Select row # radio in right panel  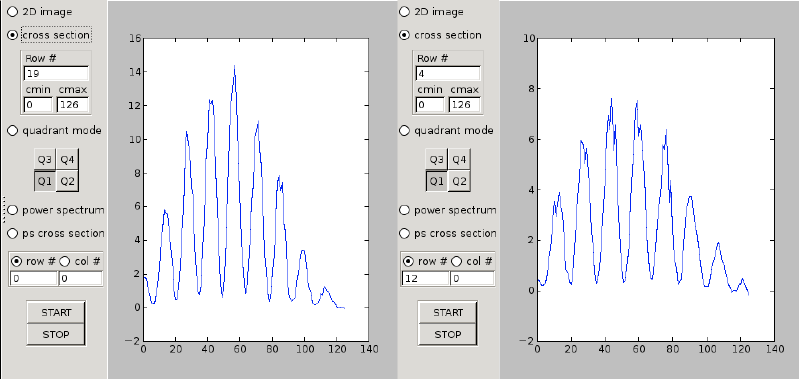pos(409,261)
